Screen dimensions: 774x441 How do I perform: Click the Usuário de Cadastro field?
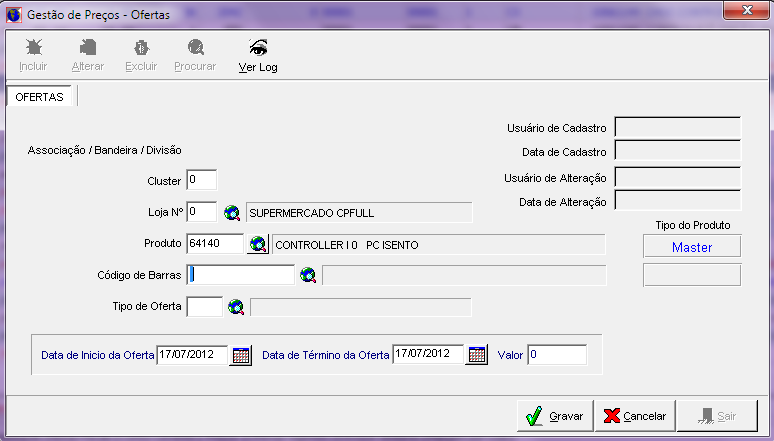[x=678, y=127]
